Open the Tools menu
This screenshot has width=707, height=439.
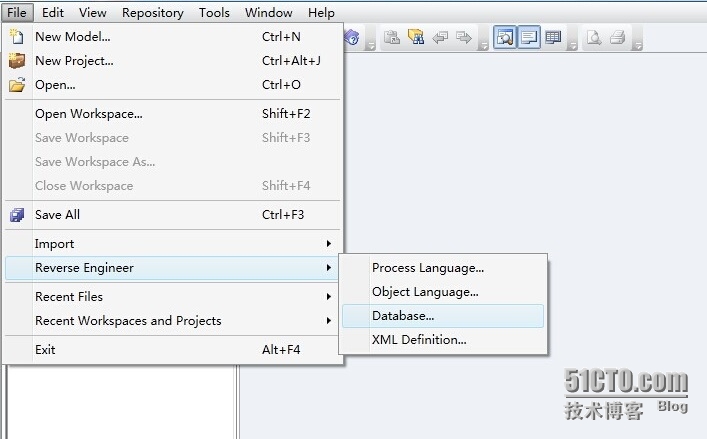coord(214,13)
